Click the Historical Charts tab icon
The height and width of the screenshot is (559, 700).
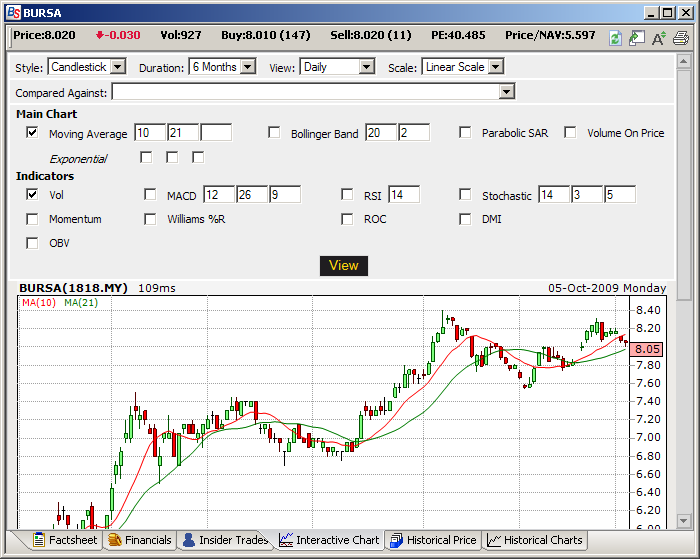494,540
